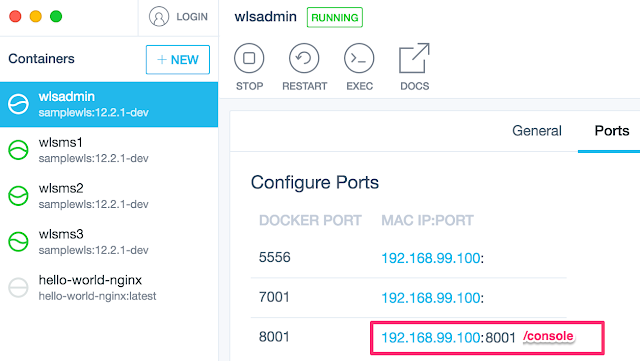Switch to the General tab
The height and width of the screenshot is (361, 640).
pyautogui.click(x=537, y=131)
